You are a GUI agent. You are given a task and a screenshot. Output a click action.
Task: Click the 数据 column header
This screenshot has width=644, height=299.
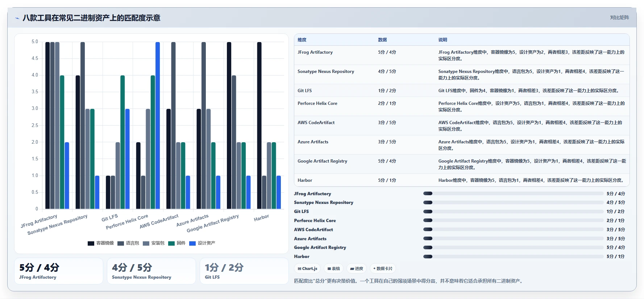click(x=382, y=40)
